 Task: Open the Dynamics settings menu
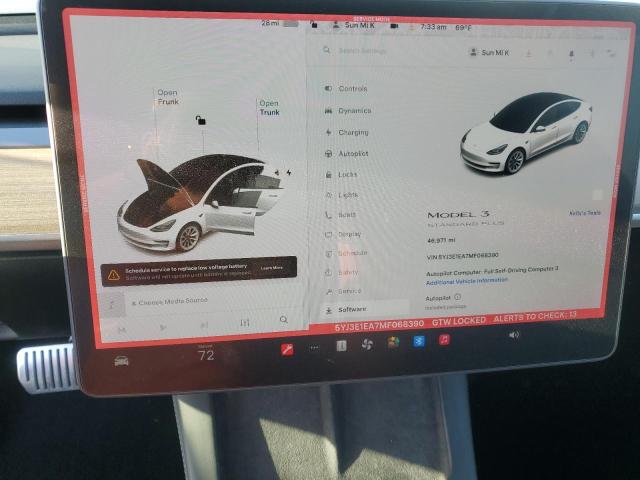tap(348, 111)
